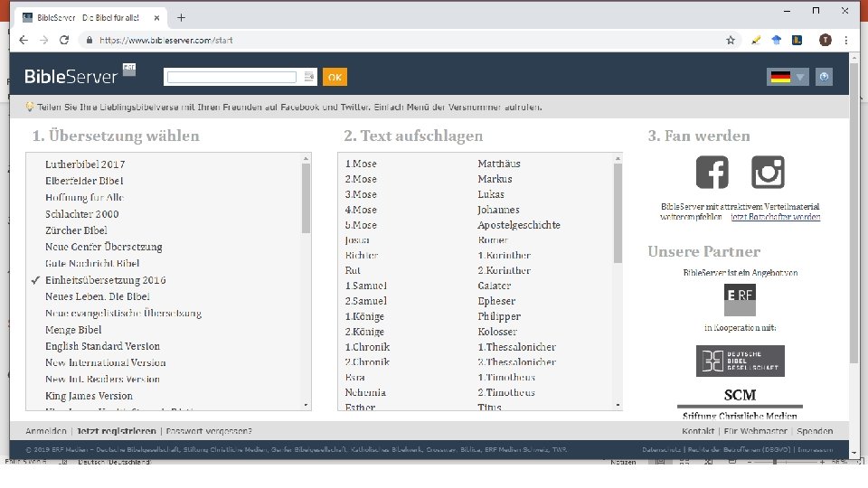Click the dark blue extension icon with the yellow mark
868x488 pixels.
click(x=797, y=40)
